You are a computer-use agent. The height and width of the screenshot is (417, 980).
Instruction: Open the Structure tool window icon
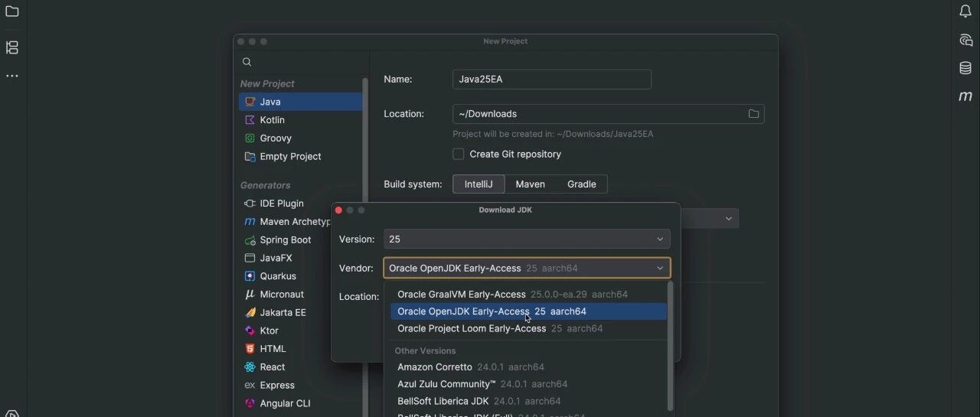point(12,47)
